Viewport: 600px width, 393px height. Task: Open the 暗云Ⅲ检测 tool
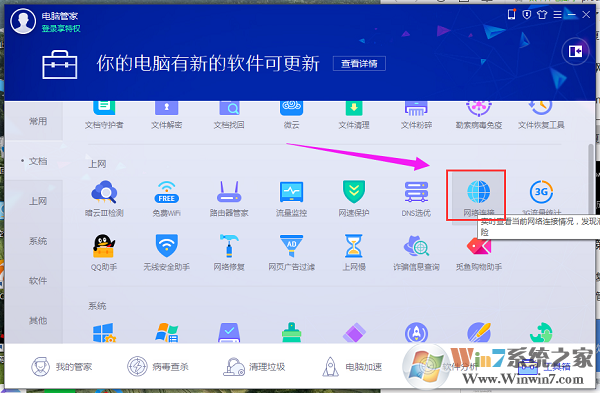[x=104, y=198]
